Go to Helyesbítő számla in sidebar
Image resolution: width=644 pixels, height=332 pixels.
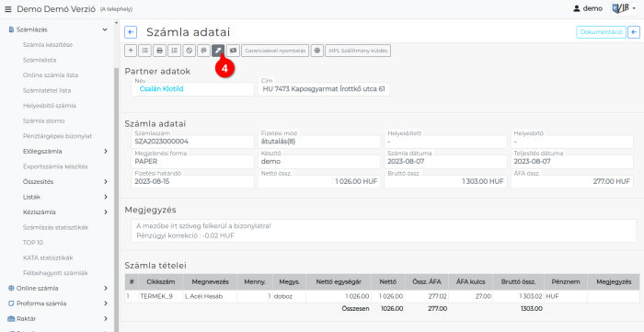tap(50, 106)
